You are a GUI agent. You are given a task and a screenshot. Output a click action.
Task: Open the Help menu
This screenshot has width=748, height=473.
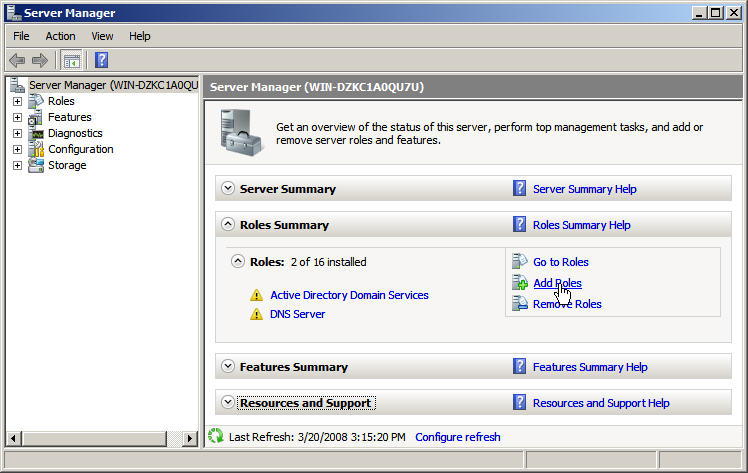tap(139, 36)
